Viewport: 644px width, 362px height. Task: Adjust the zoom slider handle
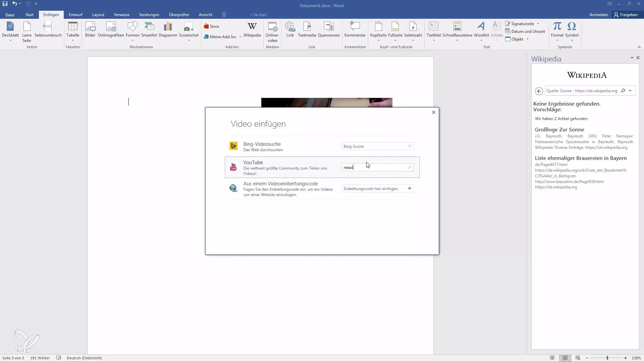[x=607, y=358]
